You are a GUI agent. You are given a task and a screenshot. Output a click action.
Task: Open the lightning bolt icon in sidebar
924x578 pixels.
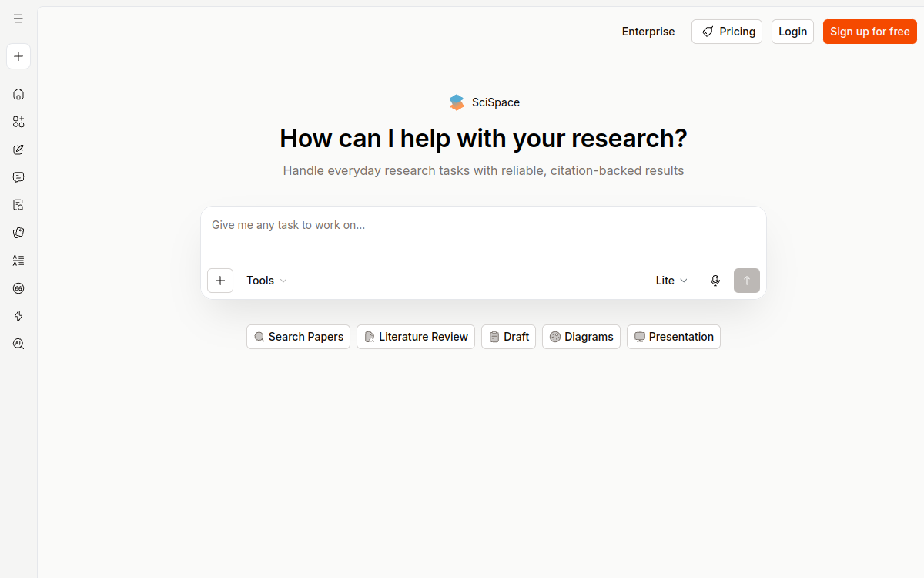tap(18, 316)
